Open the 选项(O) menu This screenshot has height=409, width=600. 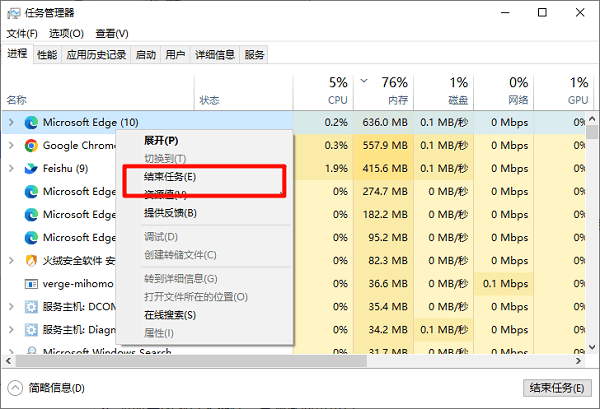[x=66, y=34]
